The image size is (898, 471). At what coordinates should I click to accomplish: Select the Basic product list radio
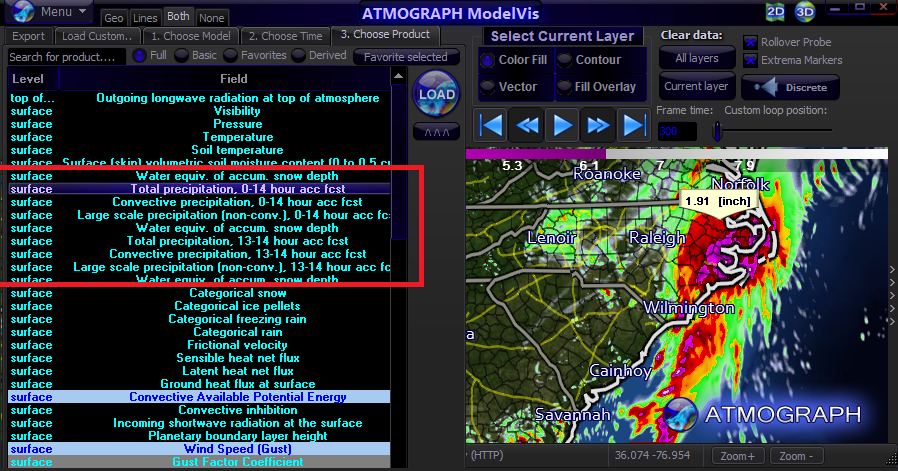(181, 56)
